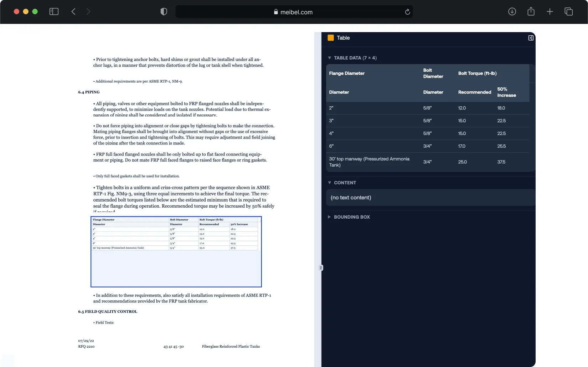The height and width of the screenshot is (367, 588).
Task: Click the panel divider drag handle
Action: tap(321, 267)
